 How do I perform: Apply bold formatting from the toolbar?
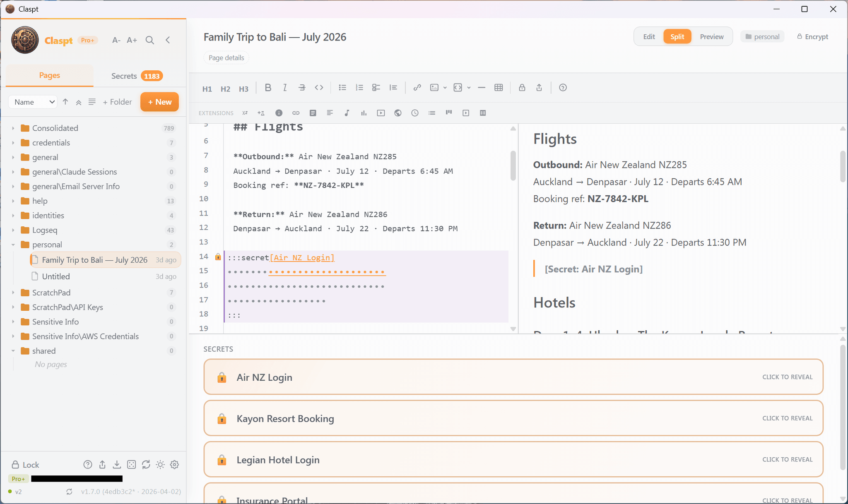(x=268, y=88)
